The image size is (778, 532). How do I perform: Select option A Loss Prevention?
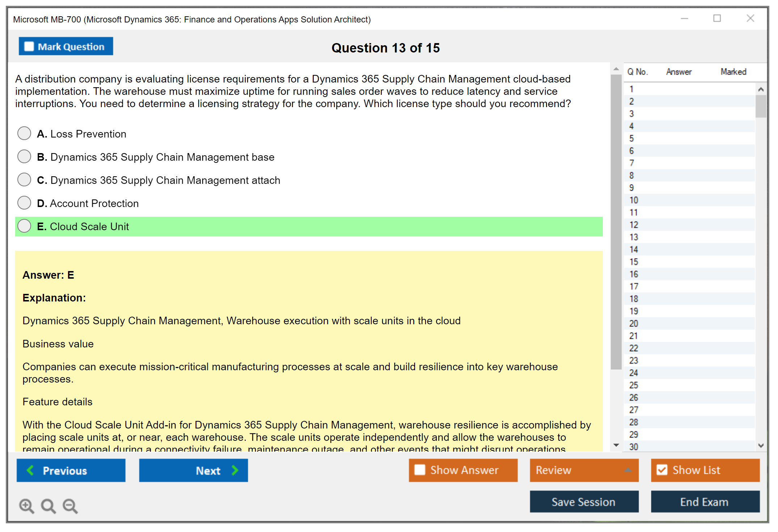point(24,133)
